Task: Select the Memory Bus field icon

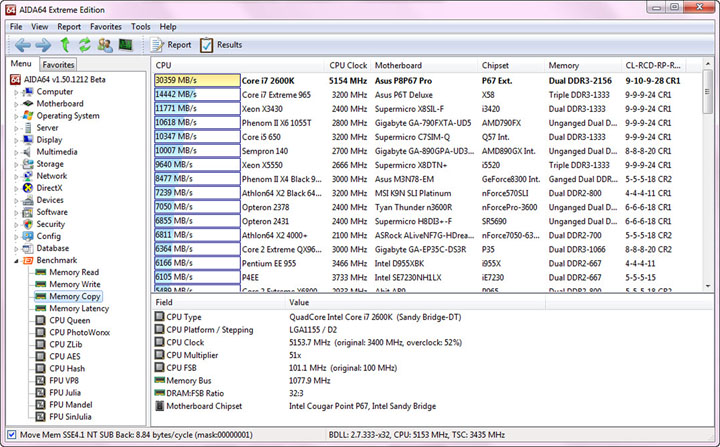Action: coord(159,380)
